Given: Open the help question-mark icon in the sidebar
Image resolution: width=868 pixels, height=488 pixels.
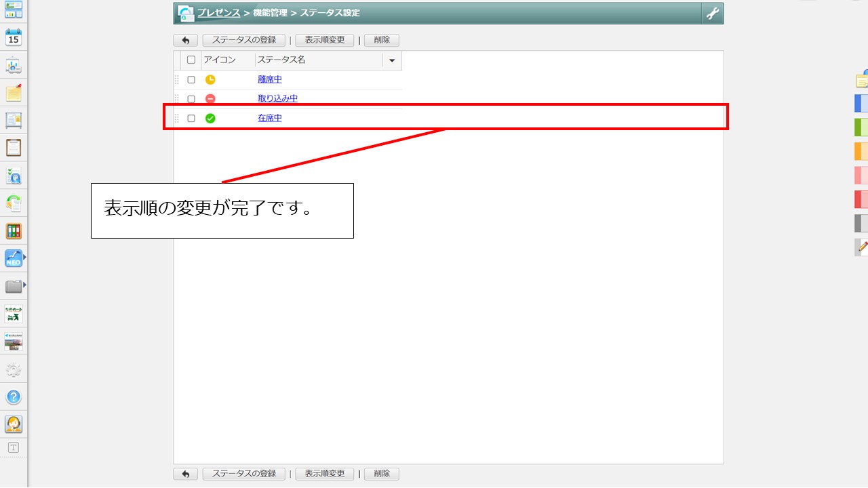Looking at the screenshot, I should click(x=14, y=396).
